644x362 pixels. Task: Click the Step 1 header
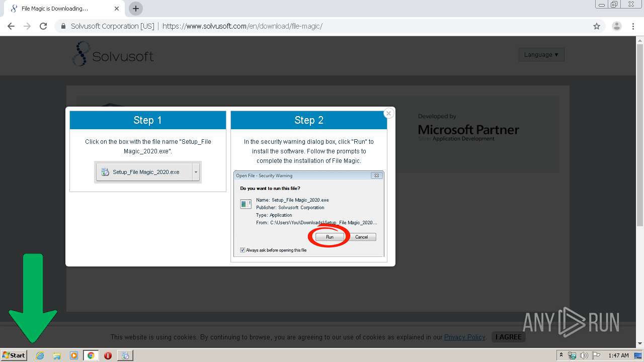coord(147,120)
